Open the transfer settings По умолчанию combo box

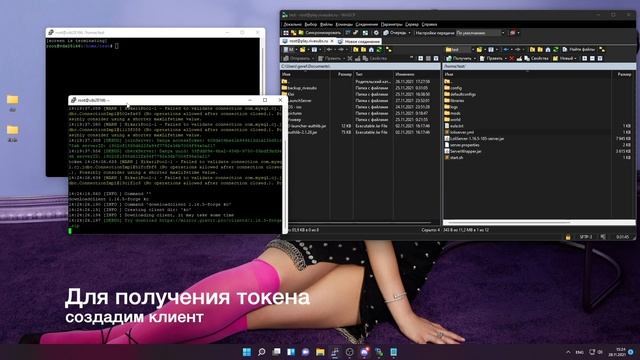click(x=480, y=33)
